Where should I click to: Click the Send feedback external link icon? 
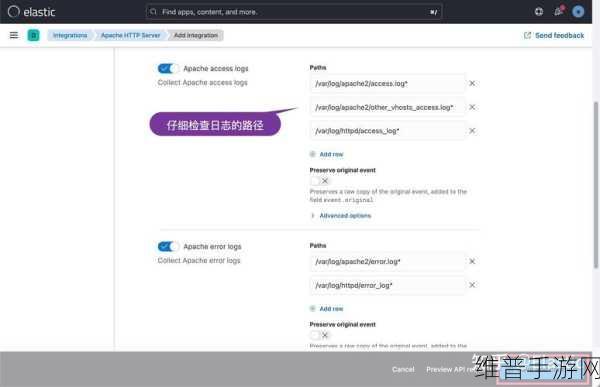[527, 35]
